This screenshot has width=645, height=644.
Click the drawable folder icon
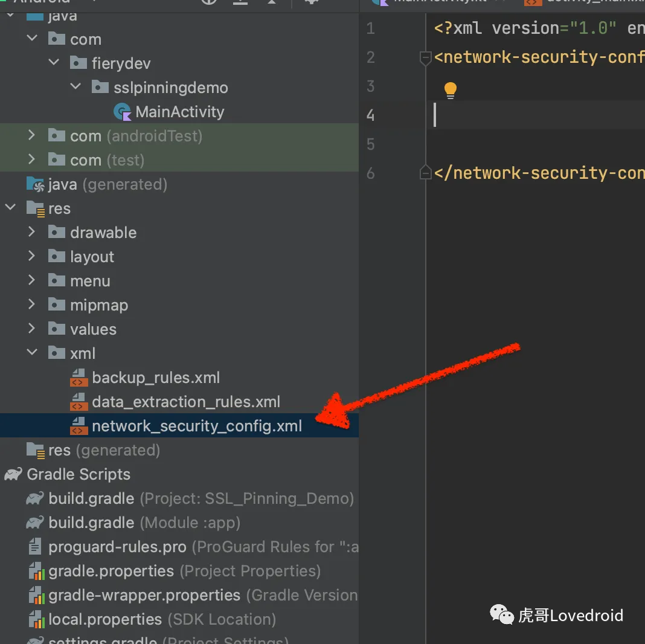coord(57,231)
